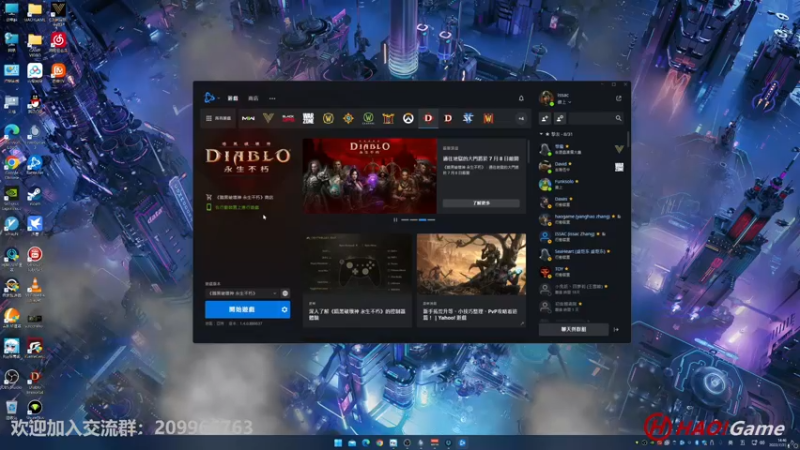This screenshot has width=800, height=450.
Task: Open VLC media player desktop shortcut
Action: [35, 288]
